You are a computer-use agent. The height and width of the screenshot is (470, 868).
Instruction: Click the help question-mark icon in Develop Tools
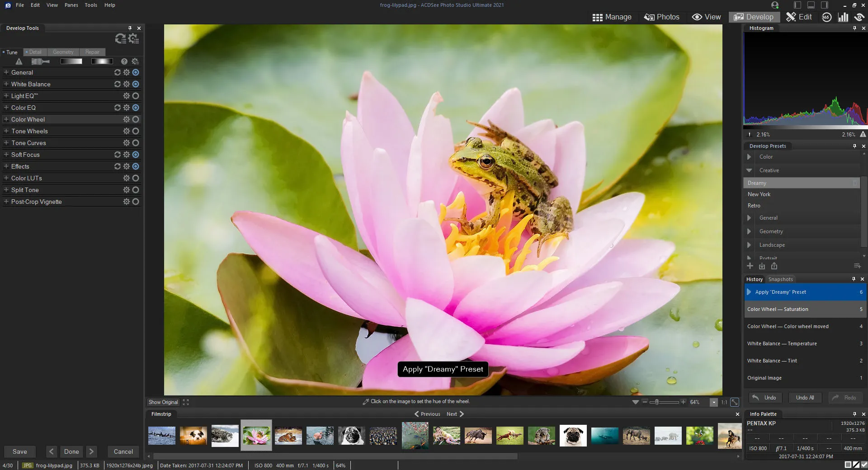pyautogui.click(x=124, y=61)
